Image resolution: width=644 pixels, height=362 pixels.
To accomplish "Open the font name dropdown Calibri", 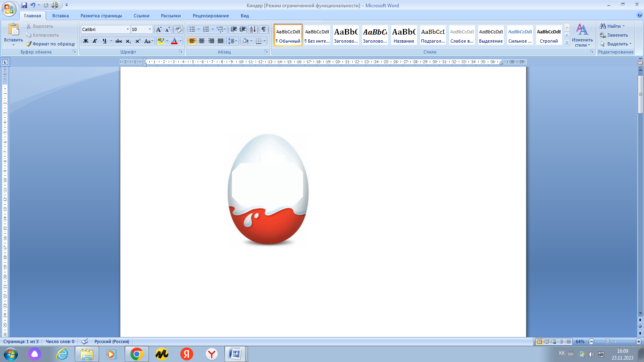I will click(128, 29).
